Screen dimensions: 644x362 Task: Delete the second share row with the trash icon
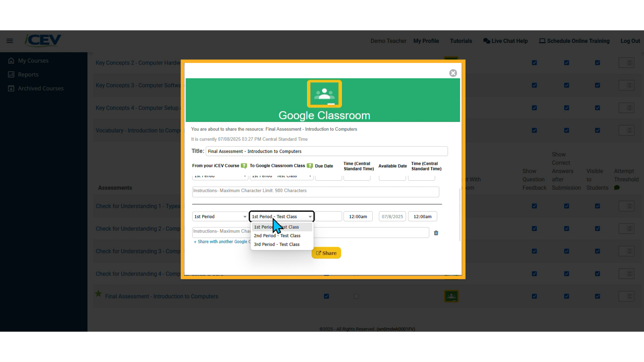coord(436,233)
